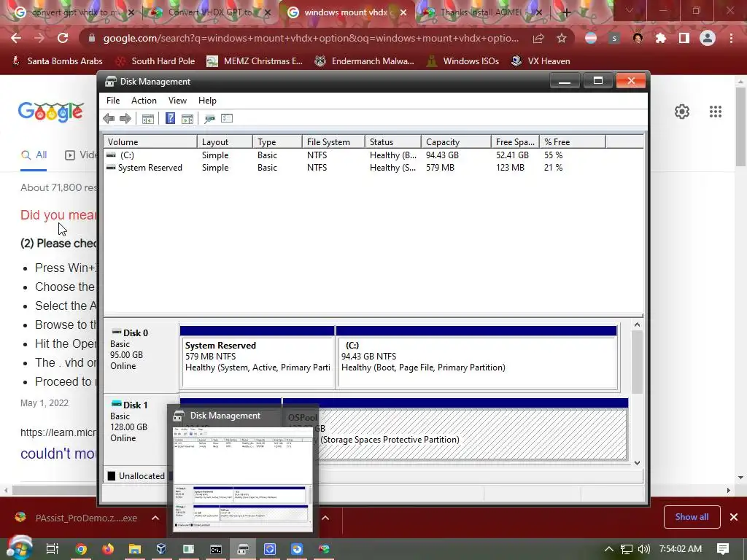Select the (C:) partition on Disk 0
The image size is (747, 560).
[x=477, y=357]
